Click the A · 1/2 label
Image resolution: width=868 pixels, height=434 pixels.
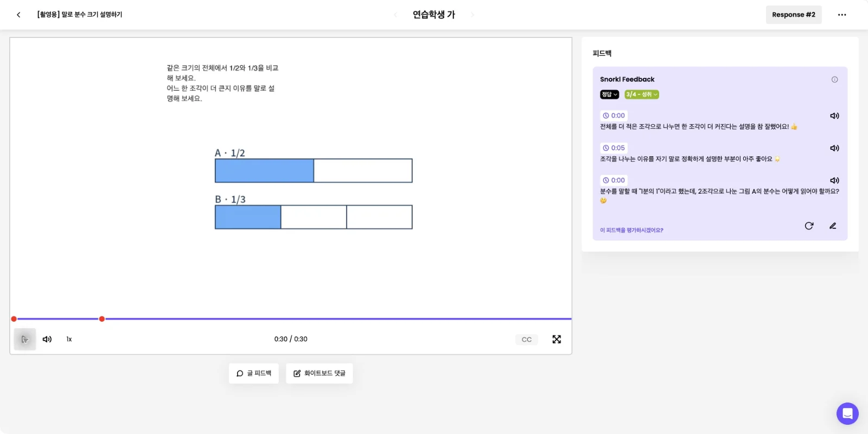pyautogui.click(x=230, y=153)
